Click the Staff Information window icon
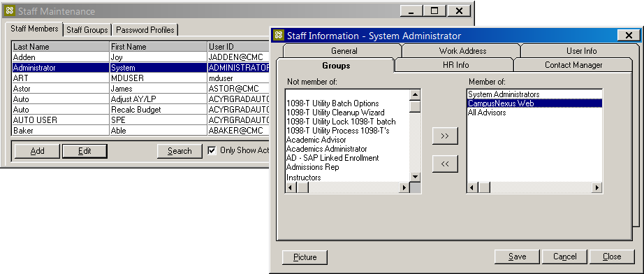This screenshot has height=274, width=644. click(x=279, y=36)
